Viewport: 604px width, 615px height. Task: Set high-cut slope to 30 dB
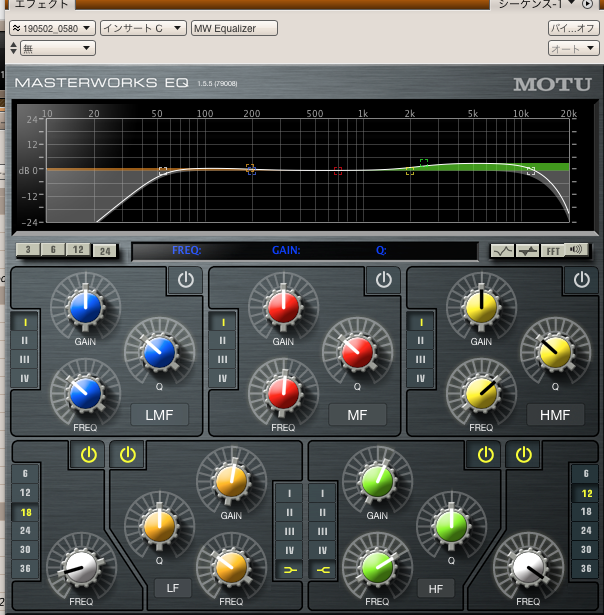[586, 549]
